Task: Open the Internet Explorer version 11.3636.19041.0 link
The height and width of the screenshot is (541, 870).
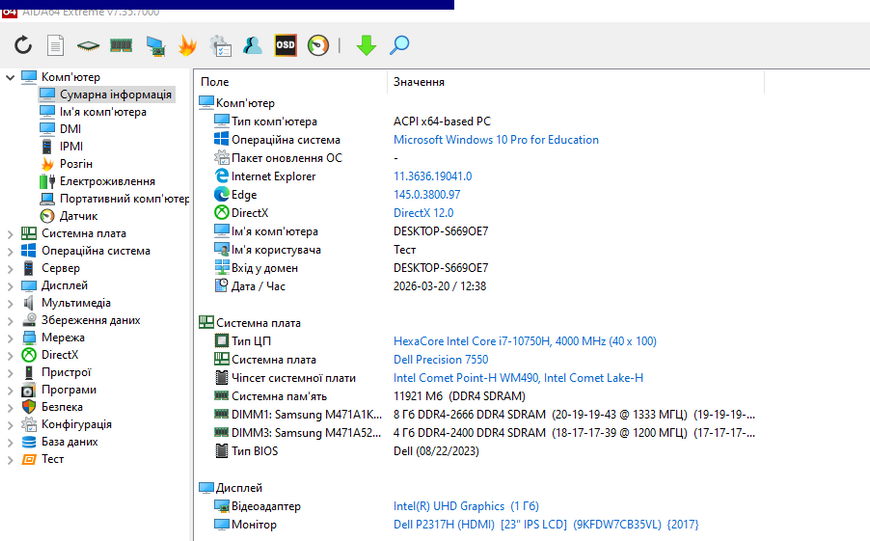Action: [433, 176]
